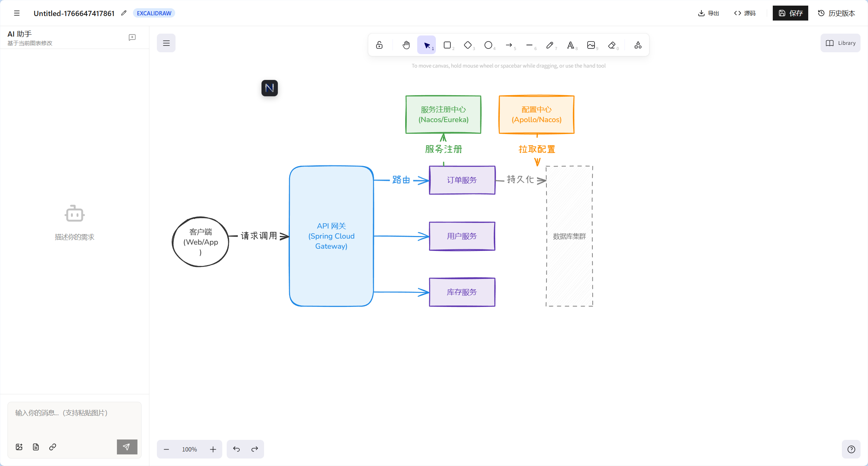
Task: Undo the last canvas action
Action: (x=236, y=449)
